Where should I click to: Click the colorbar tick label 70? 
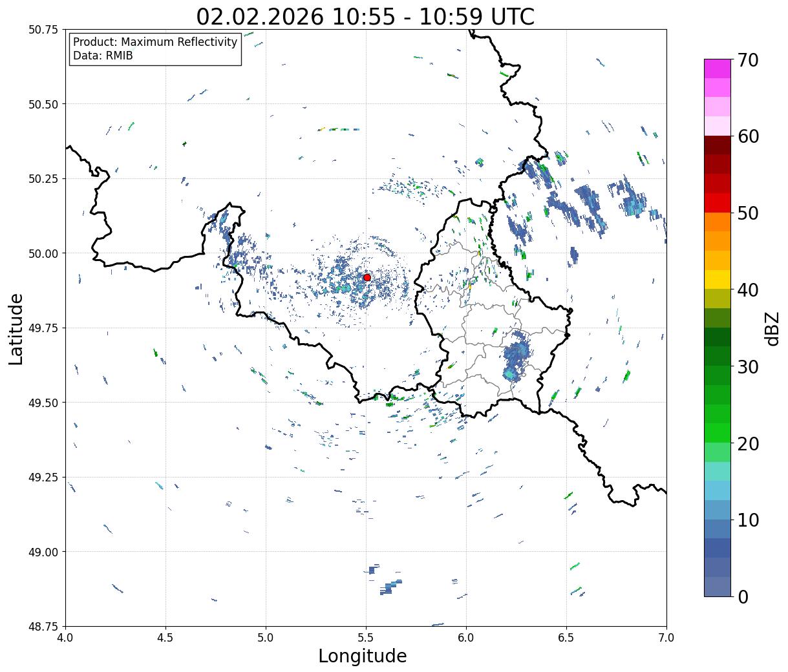pyautogui.click(x=747, y=60)
